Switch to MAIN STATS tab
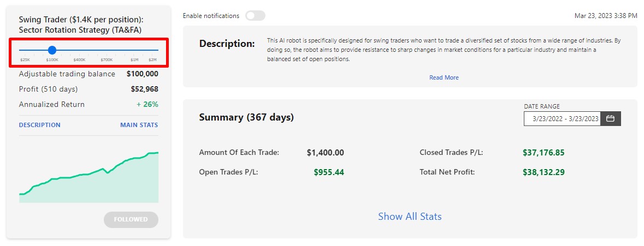 point(139,125)
